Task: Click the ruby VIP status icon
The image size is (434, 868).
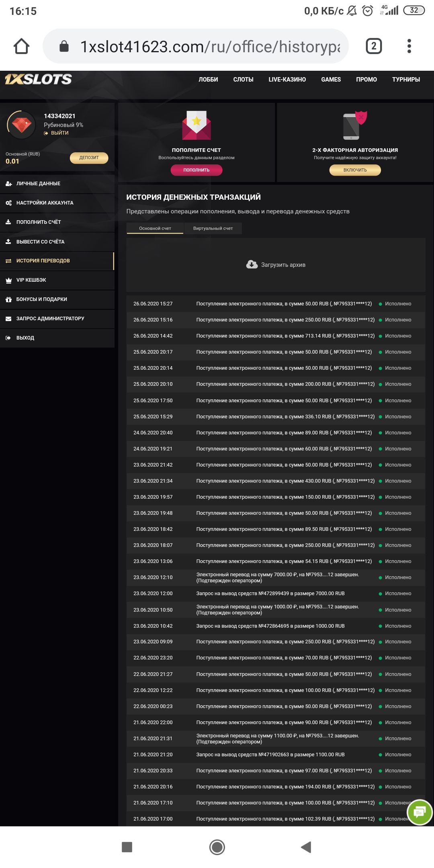Action: [22, 125]
